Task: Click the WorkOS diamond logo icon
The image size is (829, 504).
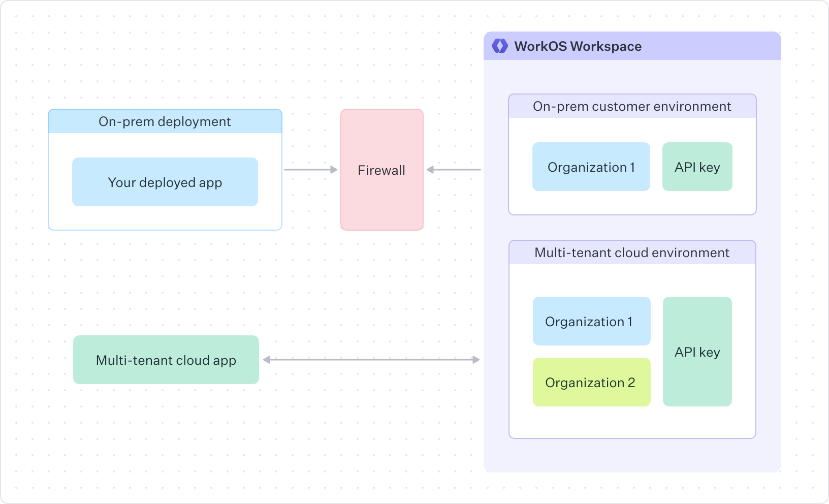Action: (x=500, y=46)
